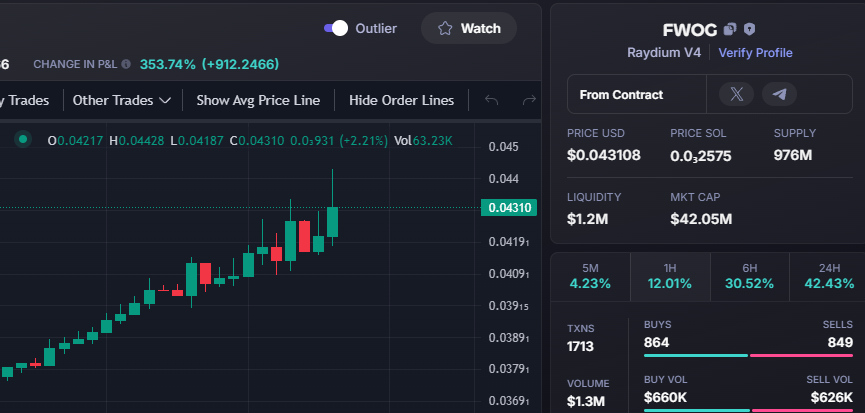Click the sells count 849
The height and width of the screenshot is (413, 865).
[840, 343]
